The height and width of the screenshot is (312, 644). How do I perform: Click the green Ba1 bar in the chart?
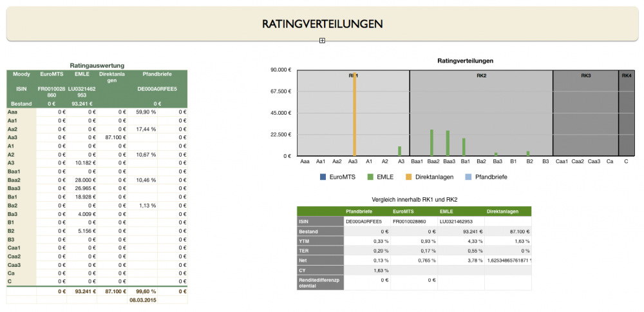(464, 147)
